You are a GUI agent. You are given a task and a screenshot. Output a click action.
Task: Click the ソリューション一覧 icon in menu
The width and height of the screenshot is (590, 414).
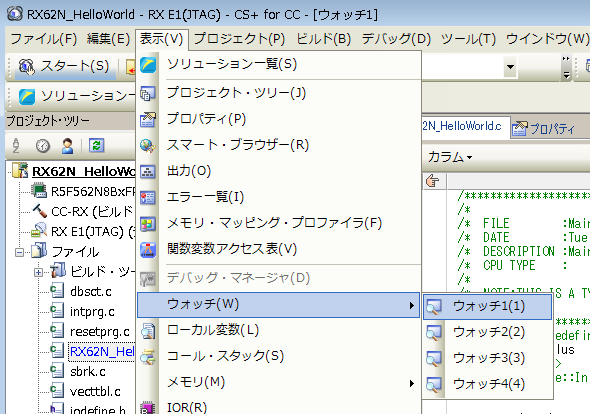[x=148, y=64]
